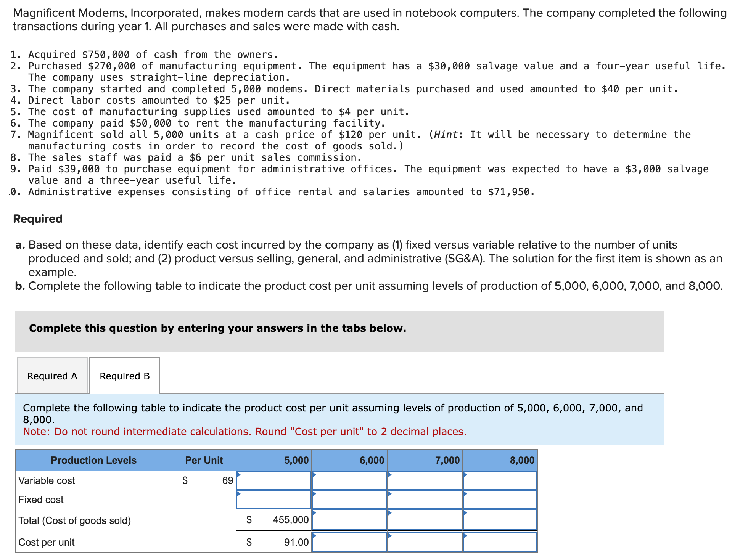Click Fixed cost input for 7,000 units
756x559 pixels.
pyautogui.click(x=425, y=500)
